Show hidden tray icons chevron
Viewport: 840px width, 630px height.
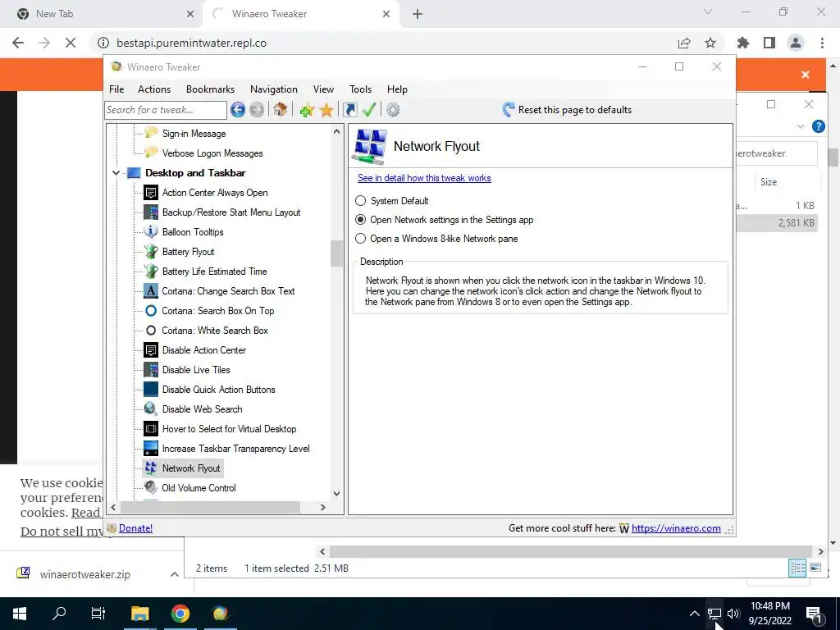tap(694, 614)
